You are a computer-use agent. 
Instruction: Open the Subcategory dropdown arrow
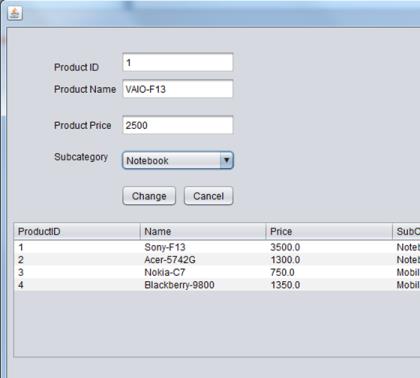coord(226,160)
